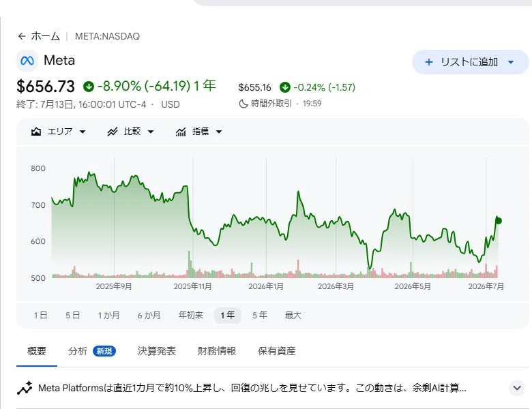Click the -8.90% (-64.19) change text

[144, 86]
